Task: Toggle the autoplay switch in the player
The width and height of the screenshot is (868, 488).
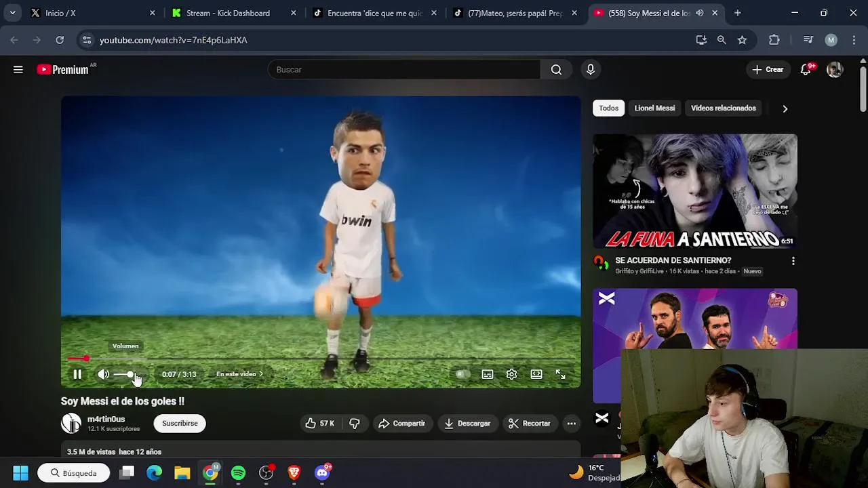Action: click(462, 374)
